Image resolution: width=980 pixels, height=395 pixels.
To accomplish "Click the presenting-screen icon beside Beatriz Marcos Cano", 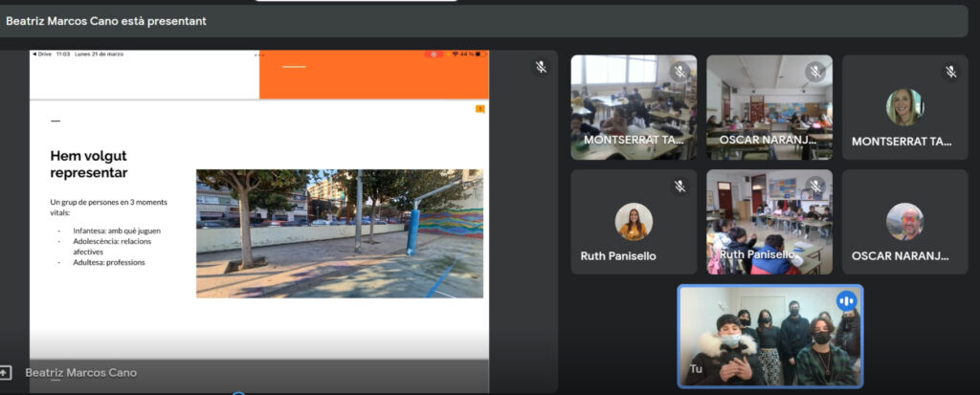I will point(7,372).
